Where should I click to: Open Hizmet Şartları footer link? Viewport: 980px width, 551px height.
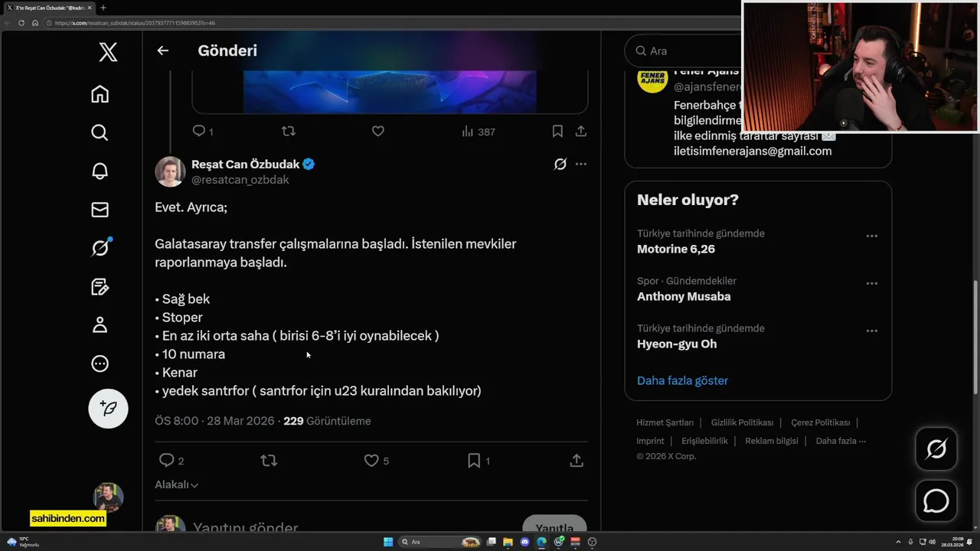coord(665,422)
